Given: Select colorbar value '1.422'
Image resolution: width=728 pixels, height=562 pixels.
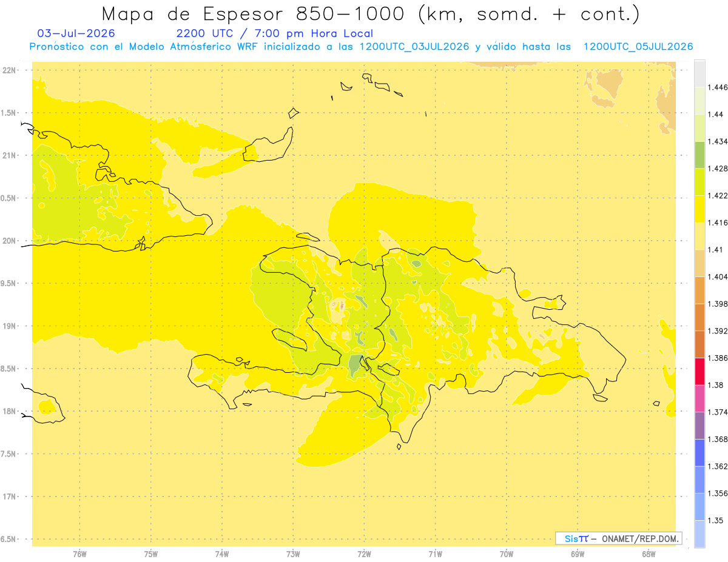Looking at the screenshot, I should [718, 196].
